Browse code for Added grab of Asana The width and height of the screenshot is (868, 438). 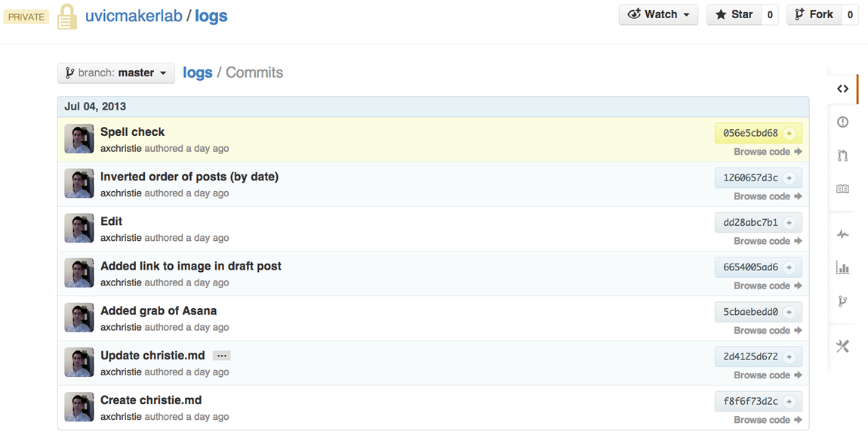coord(767,331)
